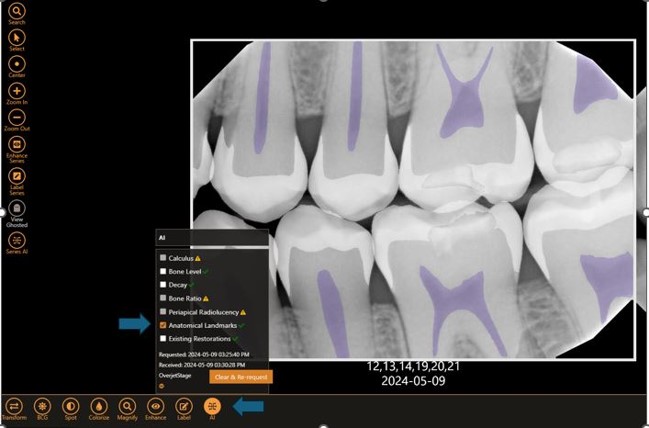Run Series AI from the sidebar

pyautogui.click(x=17, y=240)
